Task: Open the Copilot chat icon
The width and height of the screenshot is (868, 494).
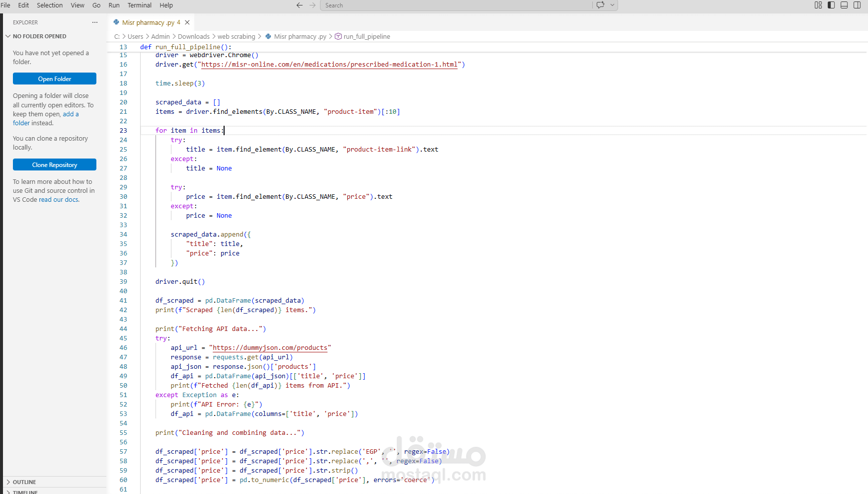Action: click(600, 5)
